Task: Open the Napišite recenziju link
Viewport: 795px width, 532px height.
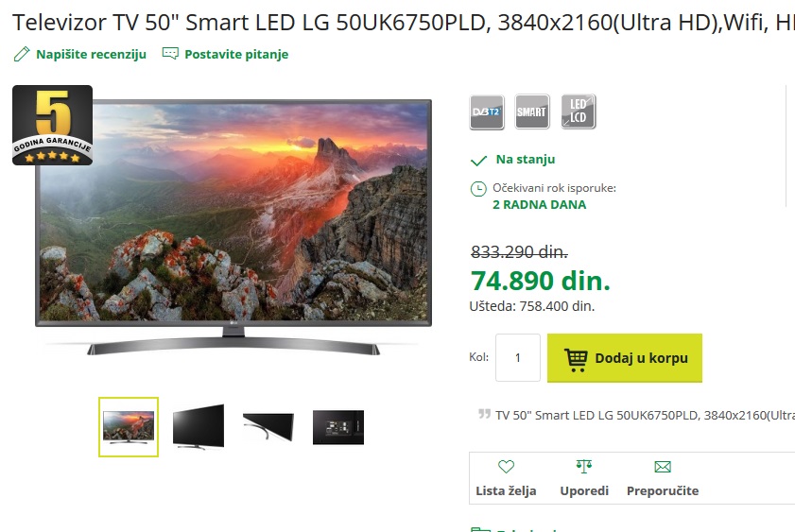Action: click(92, 54)
